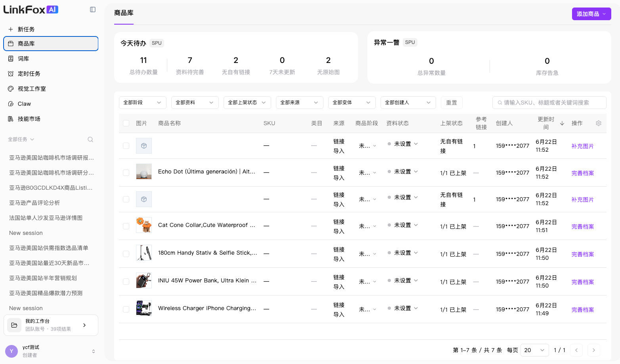Open task 亚马逊美国站半年营销规划
Image resolution: width=620 pixels, height=364 pixels.
click(43, 278)
